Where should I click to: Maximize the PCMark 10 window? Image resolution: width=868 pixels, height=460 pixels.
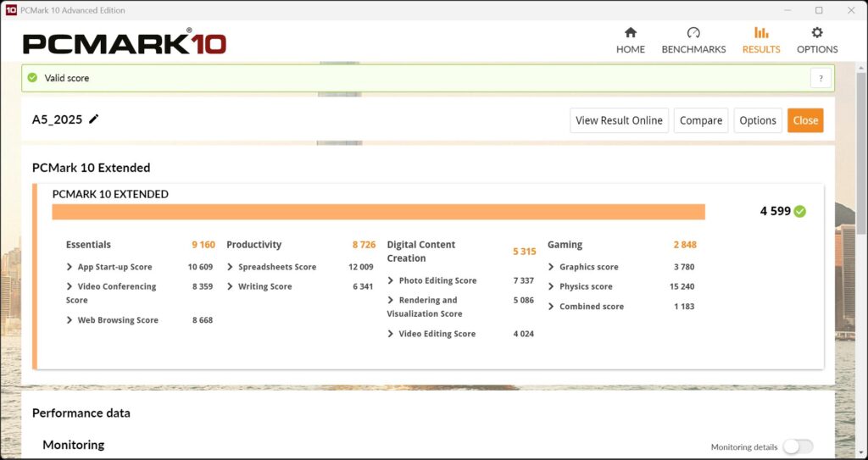(819, 10)
